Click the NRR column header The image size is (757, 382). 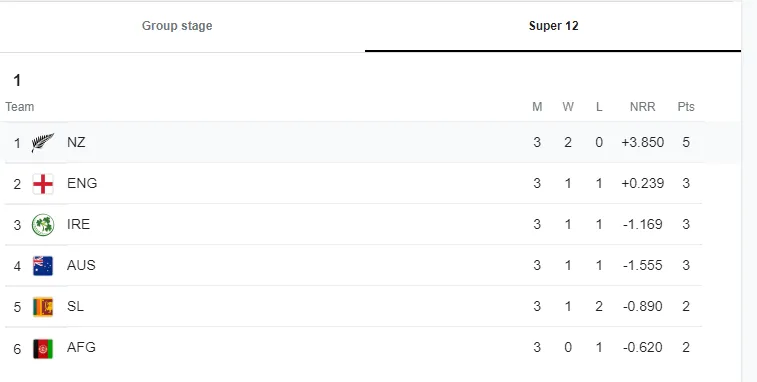tap(643, 107)
